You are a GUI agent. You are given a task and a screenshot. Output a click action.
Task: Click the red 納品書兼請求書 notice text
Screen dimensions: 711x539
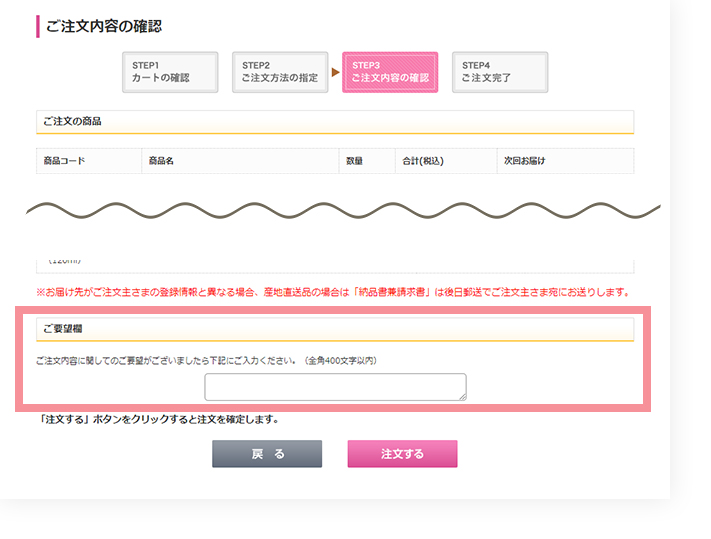click(x=331, y=292)
